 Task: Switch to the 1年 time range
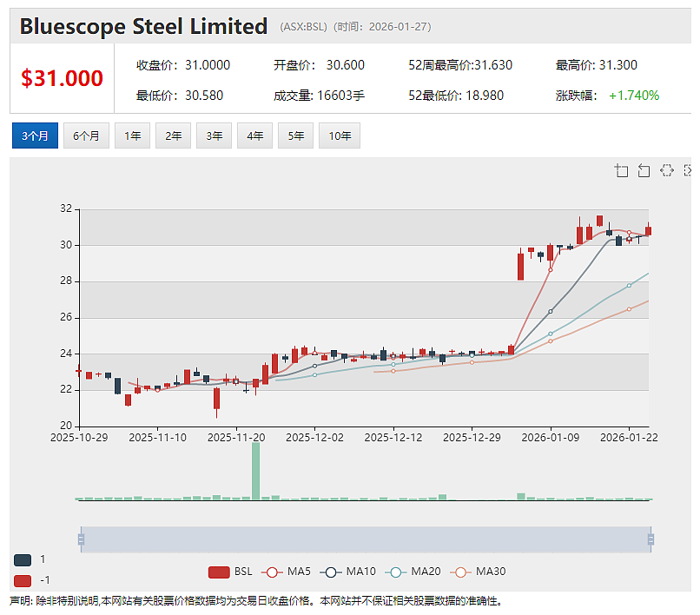(132, 136)
